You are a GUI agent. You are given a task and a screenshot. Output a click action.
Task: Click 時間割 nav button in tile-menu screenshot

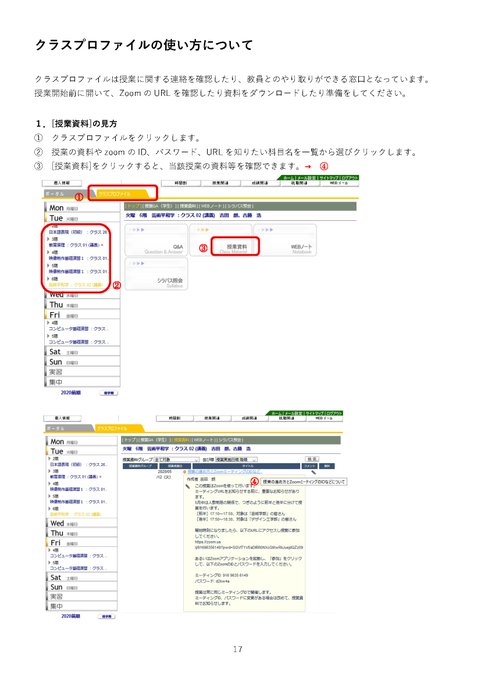[180, 183]
